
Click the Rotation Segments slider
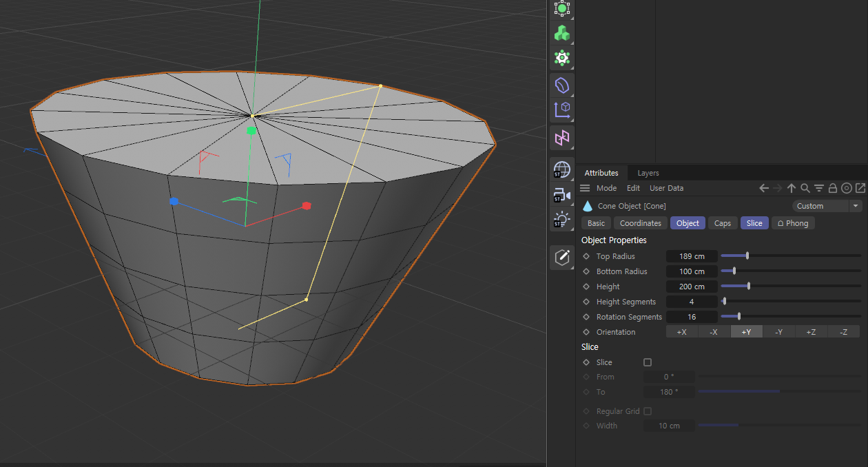click(791, 317)
